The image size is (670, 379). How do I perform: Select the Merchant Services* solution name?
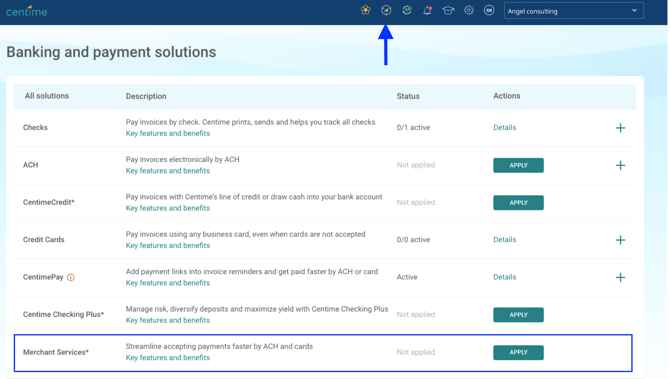(56, 352)
